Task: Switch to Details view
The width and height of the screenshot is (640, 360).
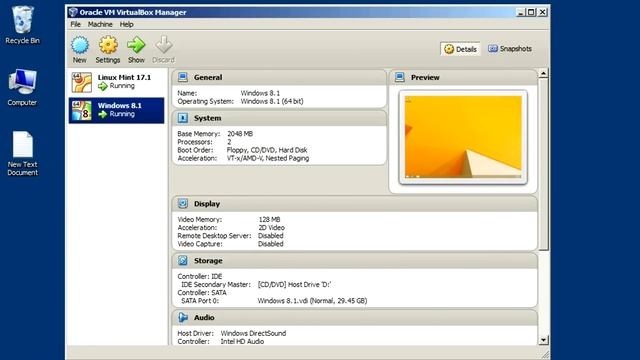Action: pyautogui.click(x=460, y=49)
